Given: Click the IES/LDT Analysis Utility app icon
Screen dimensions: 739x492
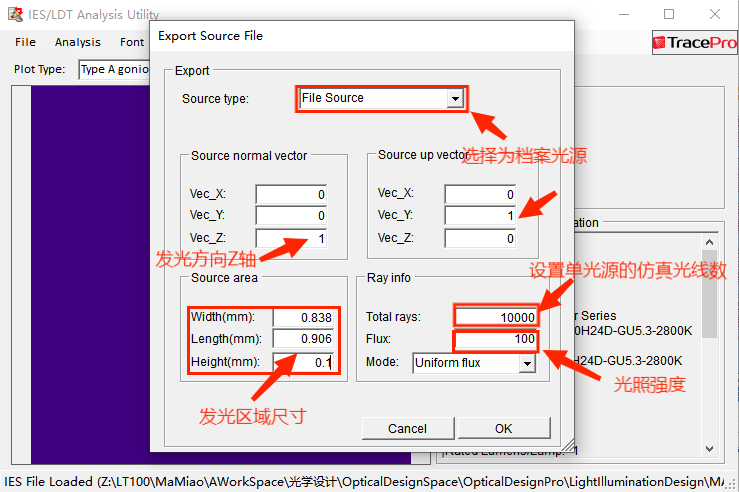Looking at the screenshot, I should [15, 14].
